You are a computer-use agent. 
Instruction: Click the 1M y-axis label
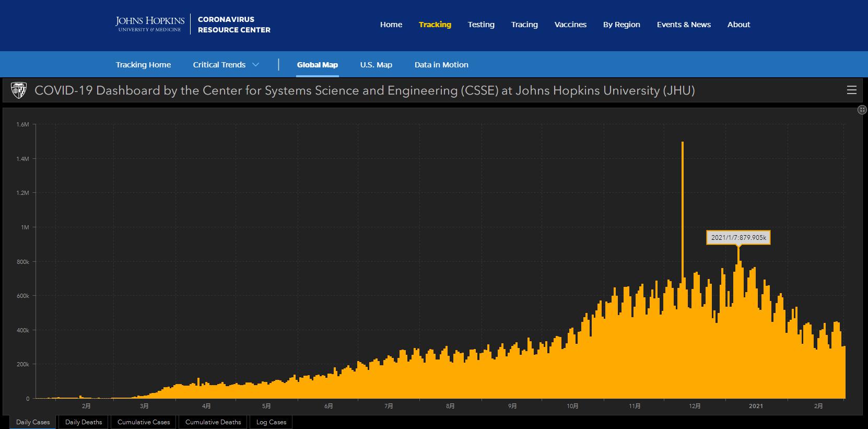25,227
